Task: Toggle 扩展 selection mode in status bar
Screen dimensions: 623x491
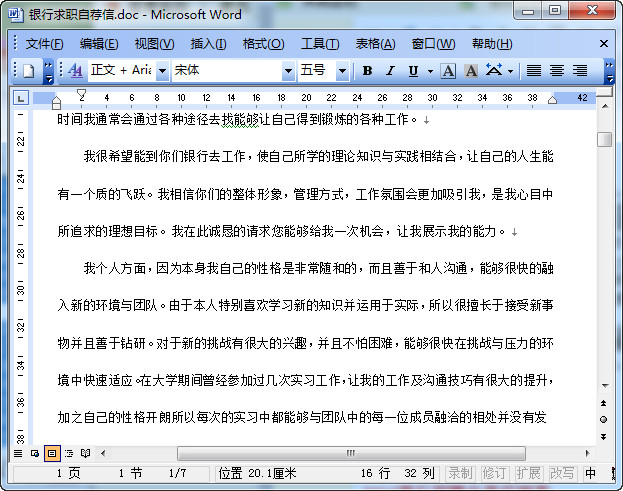Action: point(528,473)
